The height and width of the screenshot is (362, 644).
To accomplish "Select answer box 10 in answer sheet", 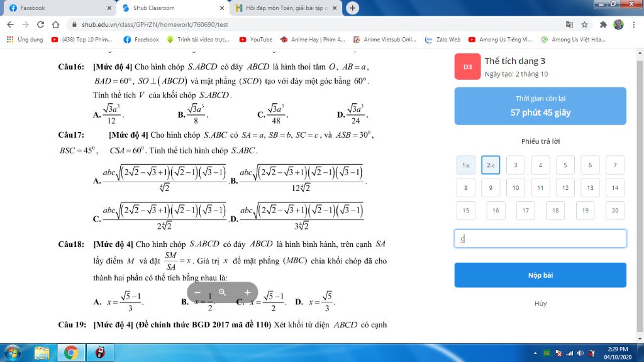I will point(516,187).
